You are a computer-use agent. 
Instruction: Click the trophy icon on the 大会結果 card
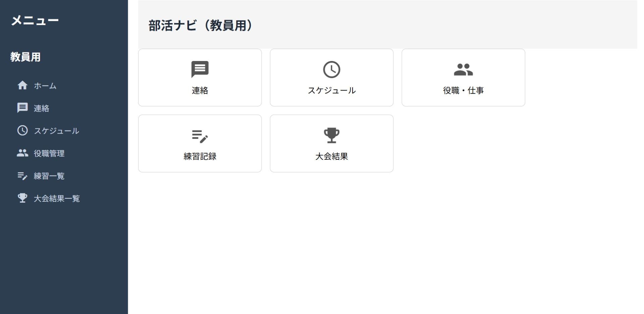click(331, 136)
